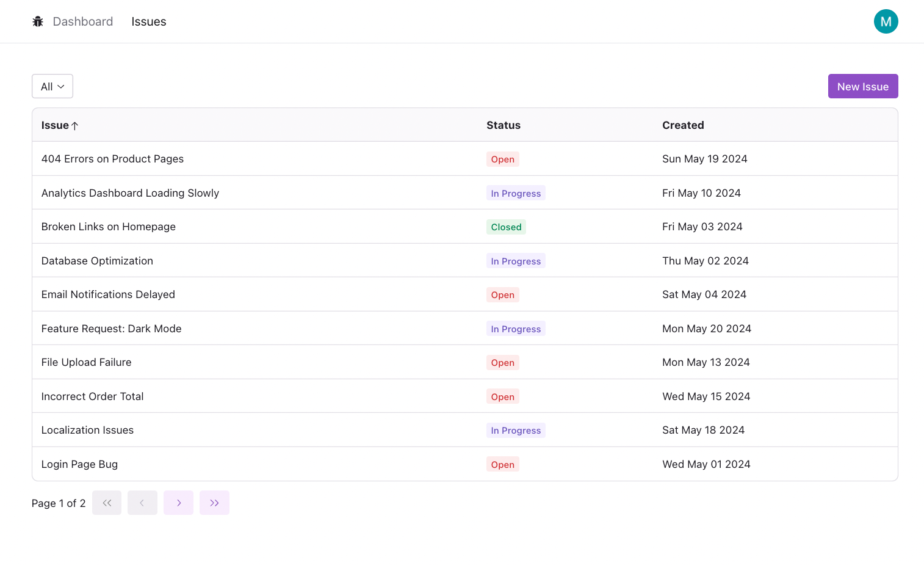Click the date Wed May 15 2024

(706, 396)
